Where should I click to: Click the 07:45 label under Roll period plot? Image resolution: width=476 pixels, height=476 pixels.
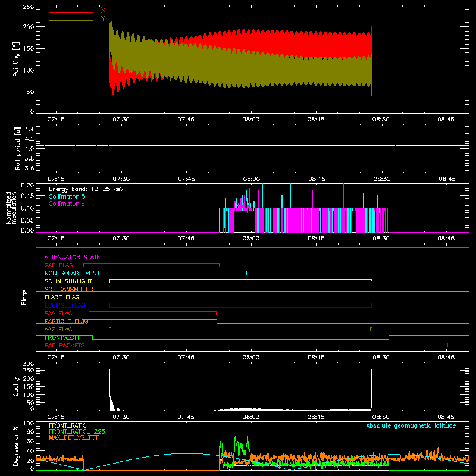[186, 179]
